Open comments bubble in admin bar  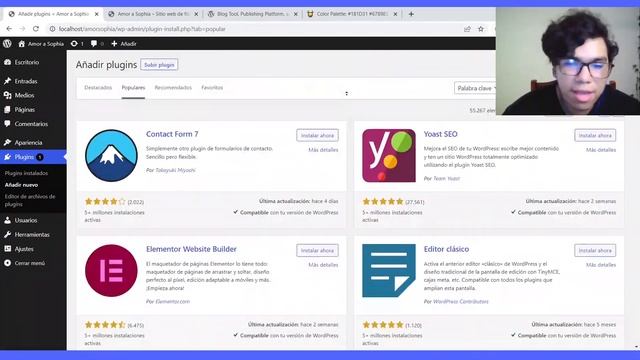pos(94,44)
